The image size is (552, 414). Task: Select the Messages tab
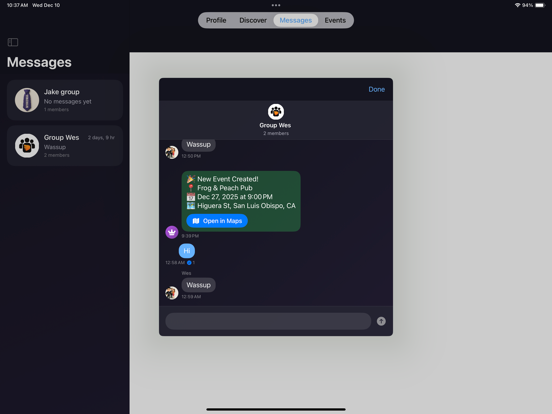(296, 20)
